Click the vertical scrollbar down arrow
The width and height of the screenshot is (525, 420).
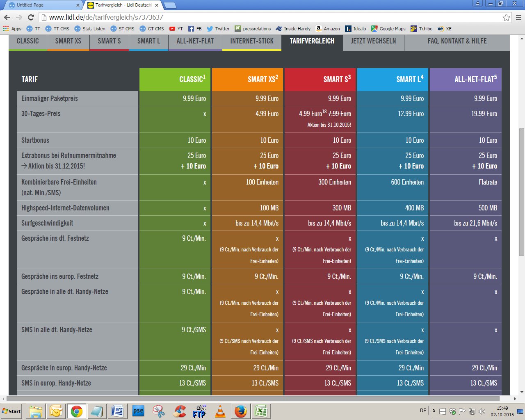click(521, 392)
